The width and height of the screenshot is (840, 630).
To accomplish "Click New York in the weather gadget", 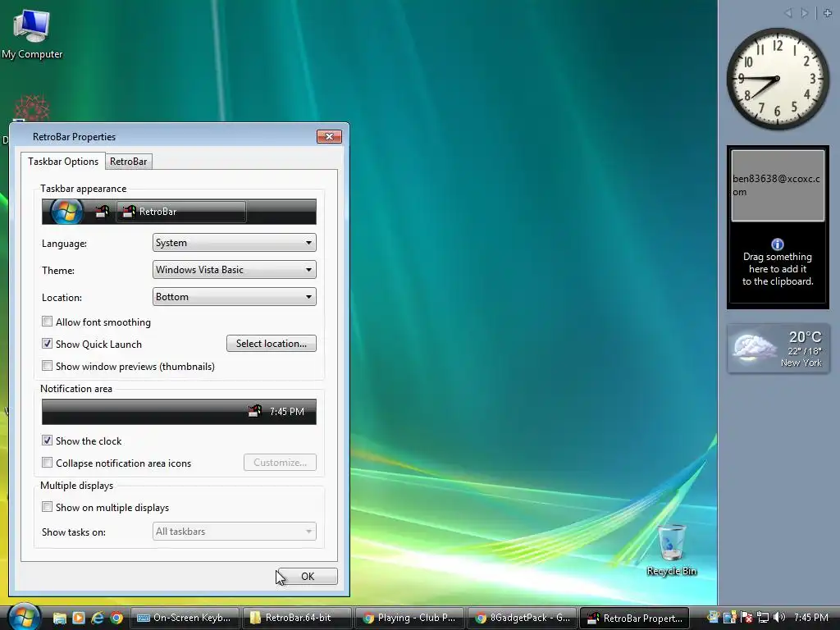I will point(801,363).
